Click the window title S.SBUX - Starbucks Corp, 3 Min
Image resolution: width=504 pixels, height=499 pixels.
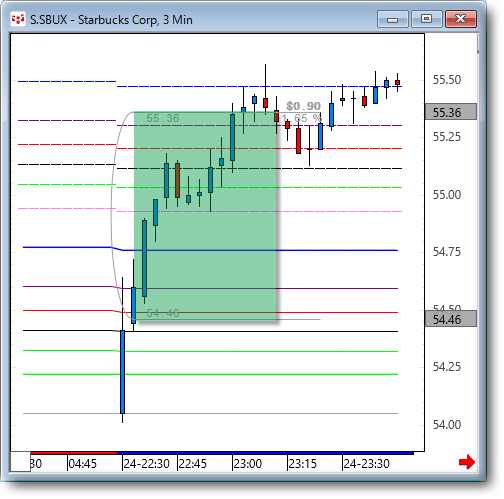tap(111, 20)
